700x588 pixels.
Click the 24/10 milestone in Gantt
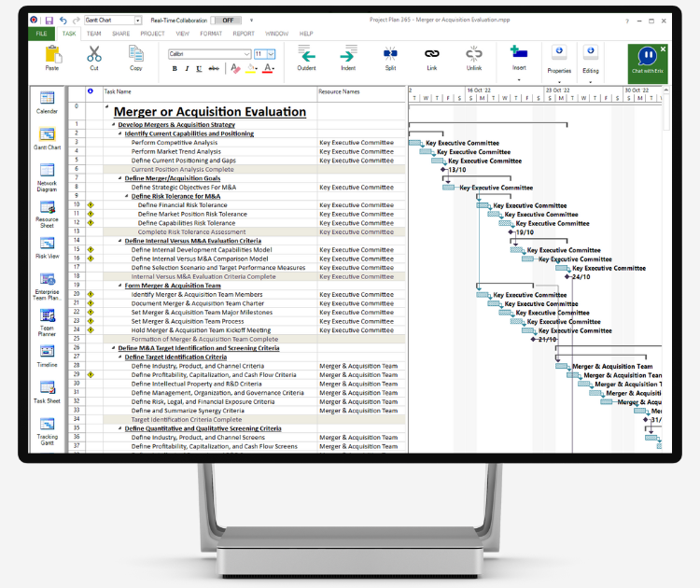(567, 277)
